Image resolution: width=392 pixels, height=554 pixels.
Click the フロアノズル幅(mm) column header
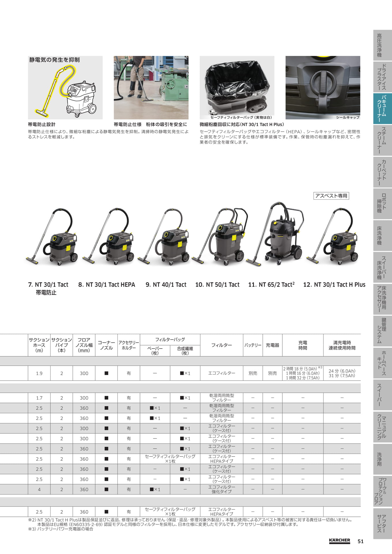click(x=84, y=345)
